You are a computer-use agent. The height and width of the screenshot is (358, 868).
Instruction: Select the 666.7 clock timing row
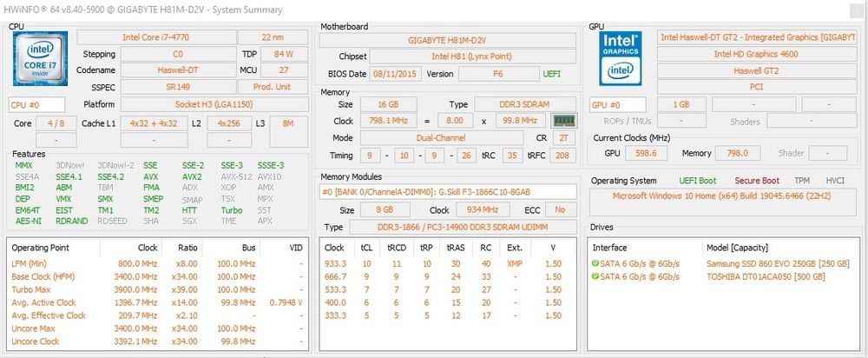pos(448,276)
